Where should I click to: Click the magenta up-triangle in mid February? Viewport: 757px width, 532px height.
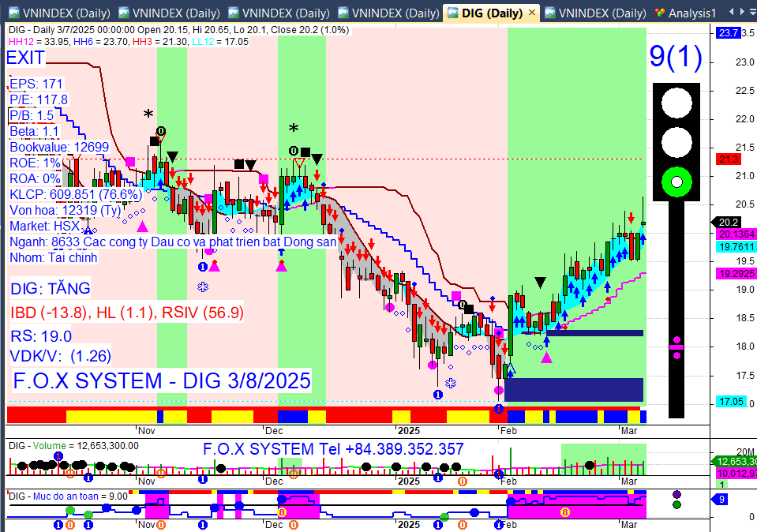[546, 358]
